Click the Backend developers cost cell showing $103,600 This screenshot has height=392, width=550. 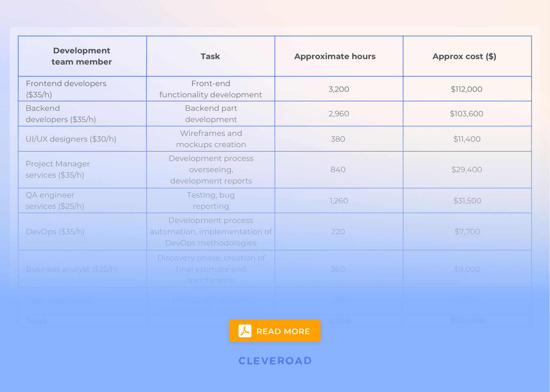pos(467,113)
